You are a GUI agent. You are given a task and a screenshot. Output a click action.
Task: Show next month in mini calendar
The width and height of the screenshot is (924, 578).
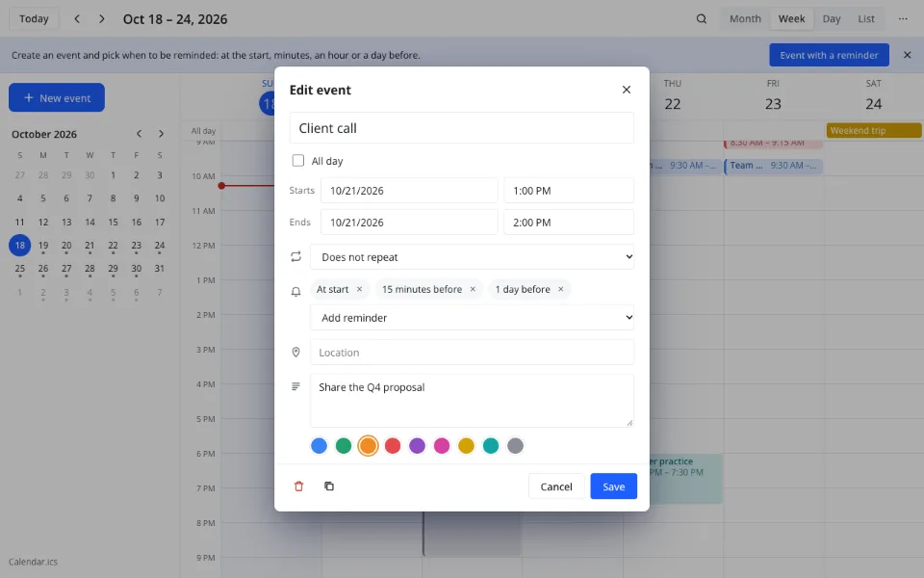click(x=161, y=134)
